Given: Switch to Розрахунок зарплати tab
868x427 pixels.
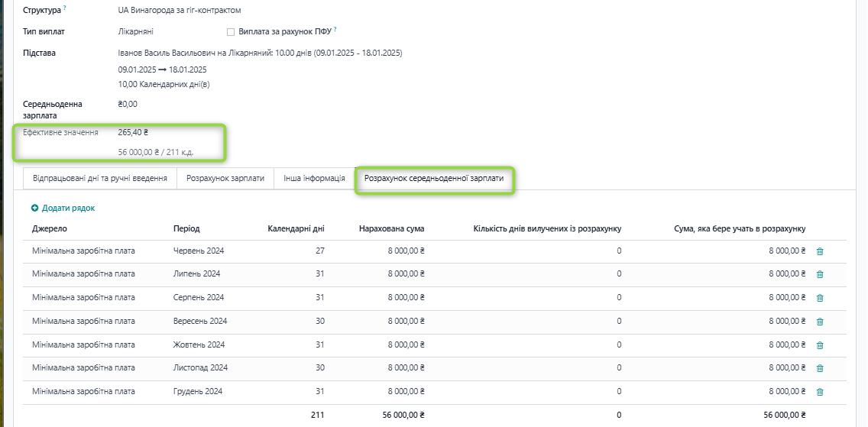Looking at the screenshot, I should click(225, 179).
